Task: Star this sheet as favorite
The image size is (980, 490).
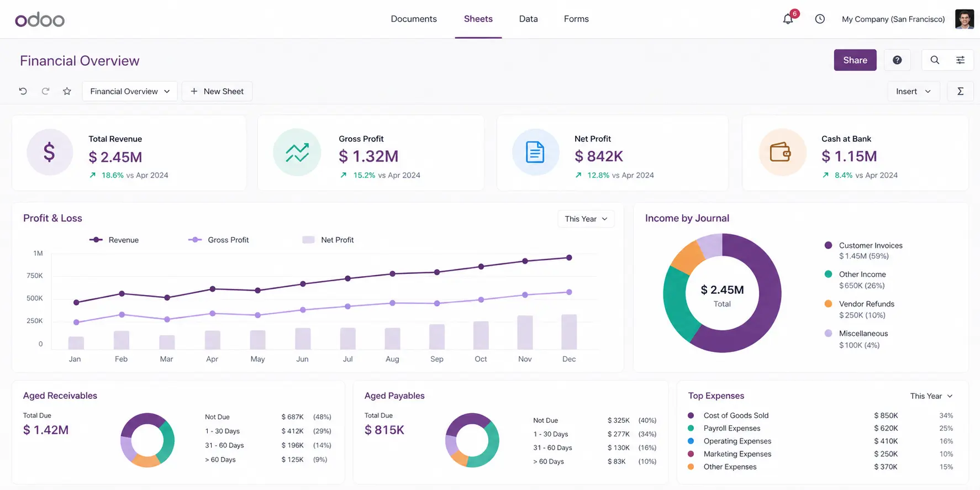Action: pyautogui.click(x=67, y=91)
